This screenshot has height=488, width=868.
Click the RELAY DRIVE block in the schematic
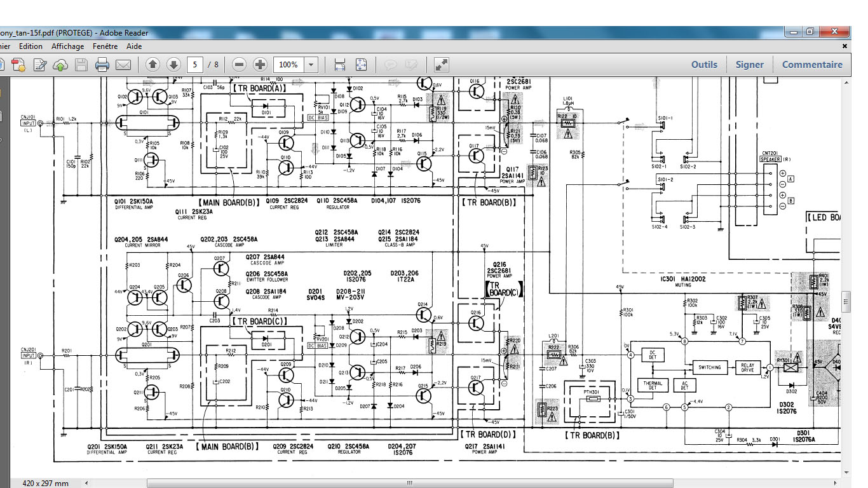point(747,367)
